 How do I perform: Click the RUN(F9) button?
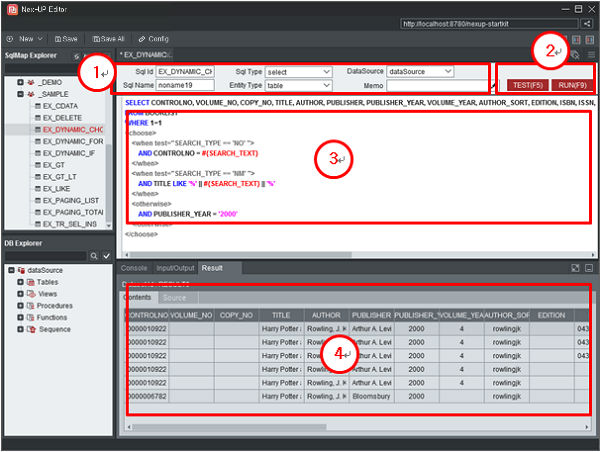(572, 85)
